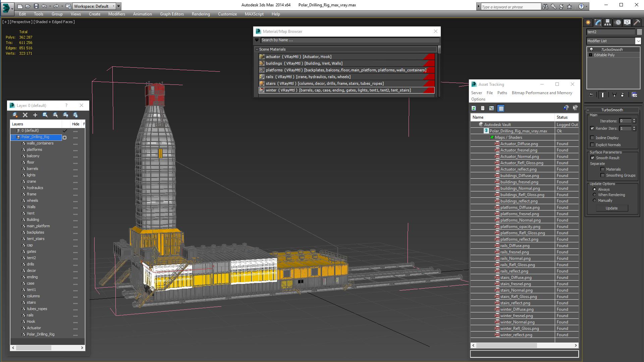Click the TurboSmooth Update button
Viewport: 644px width, 362px height.
tap(612, 208)
